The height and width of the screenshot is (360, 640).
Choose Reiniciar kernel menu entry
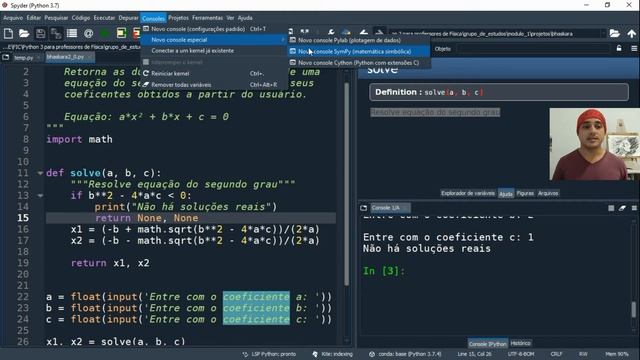coord(213,74)
